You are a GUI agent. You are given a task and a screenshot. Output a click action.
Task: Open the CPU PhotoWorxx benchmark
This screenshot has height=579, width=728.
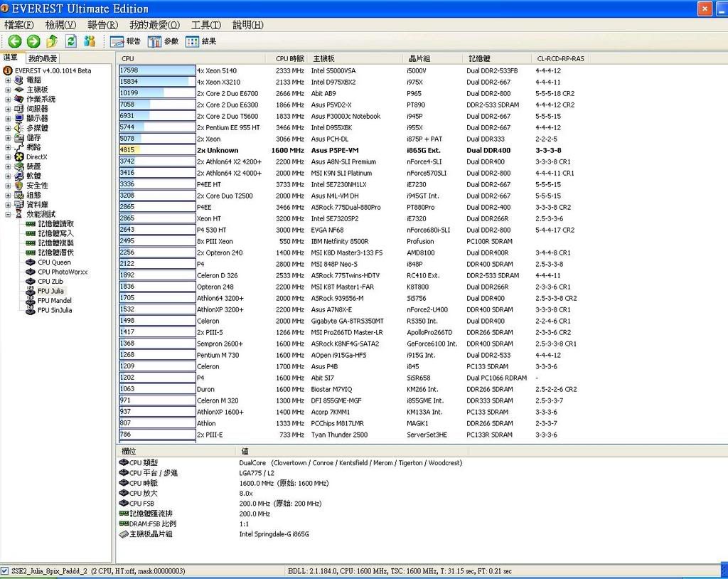pyautogui.click(x=57, y=272)
